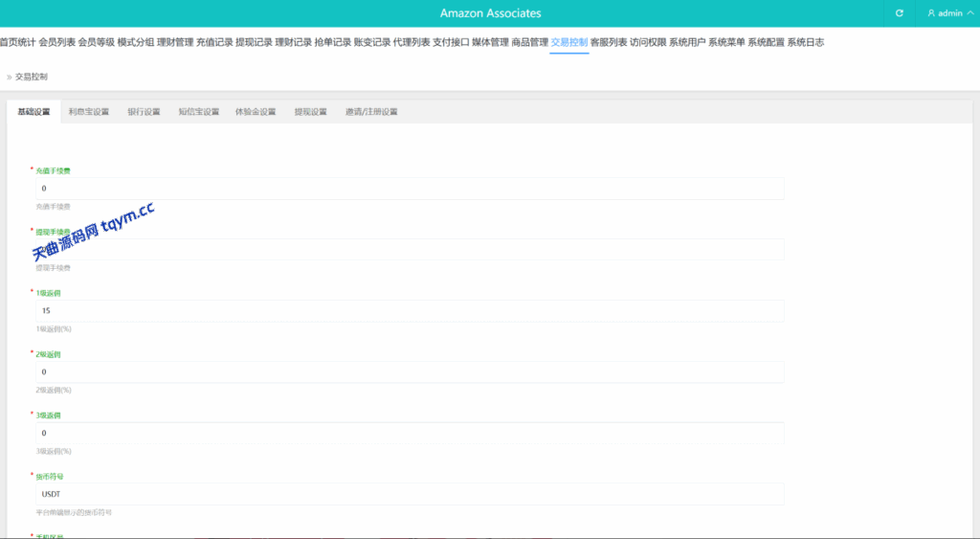Go to 支付接口 settings
Screen dimensions: 980x539
(451, 42)
